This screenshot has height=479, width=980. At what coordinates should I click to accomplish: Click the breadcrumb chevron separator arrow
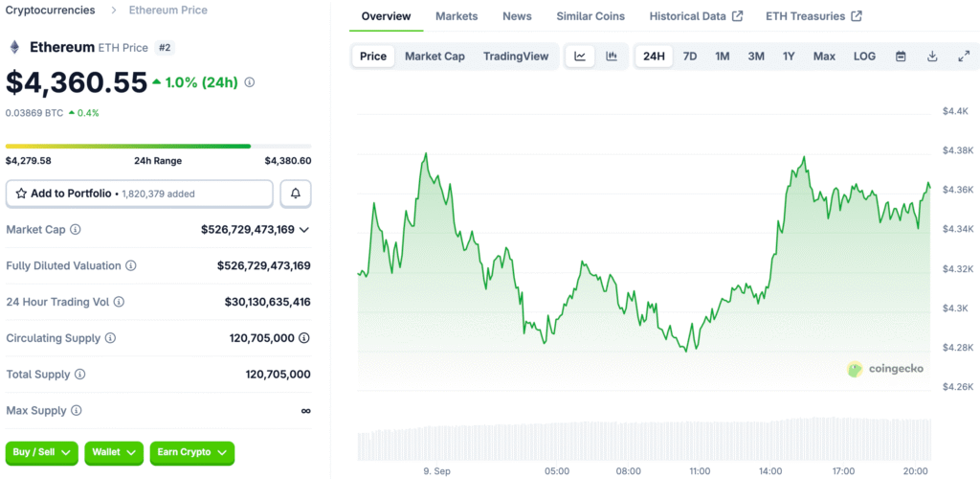pos(114,10)
